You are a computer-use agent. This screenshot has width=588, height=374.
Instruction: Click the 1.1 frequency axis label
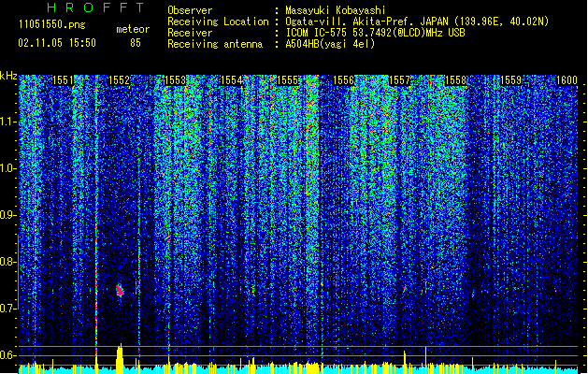pos(8,122)
